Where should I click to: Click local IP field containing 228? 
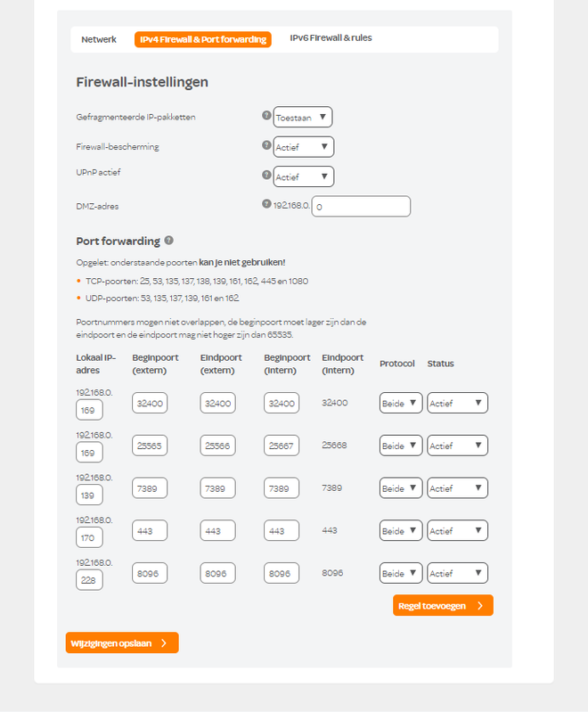(89, 580)
